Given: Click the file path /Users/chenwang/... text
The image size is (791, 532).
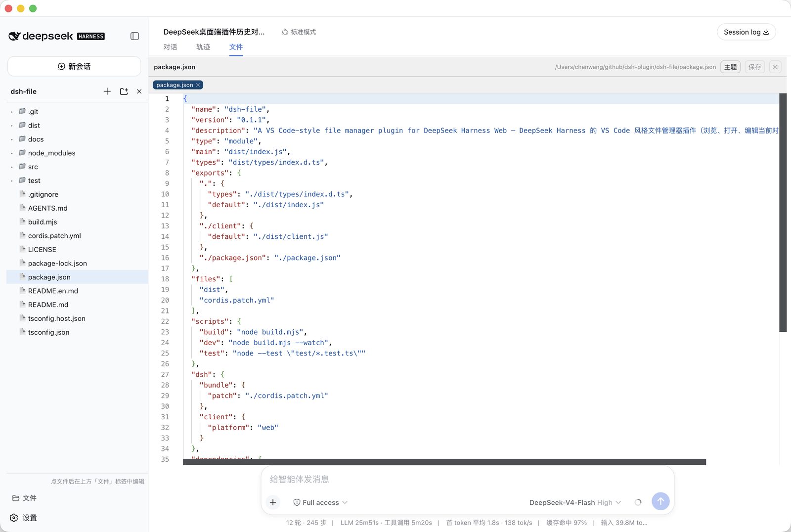Looking at the screenshot, I should (x=635, y=67).
